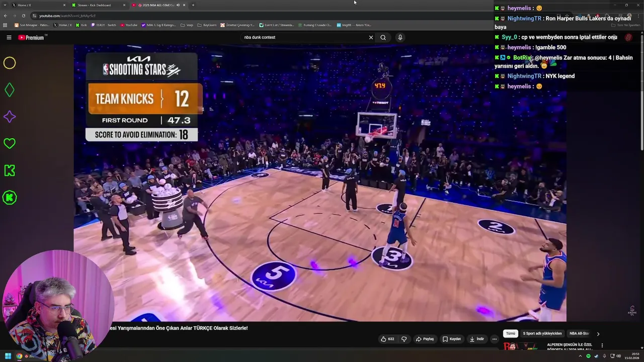Image resolution: width=644 pixels, height=362 pixels.
Task: Open the Home / X bookmark
Action: point(62,25)
